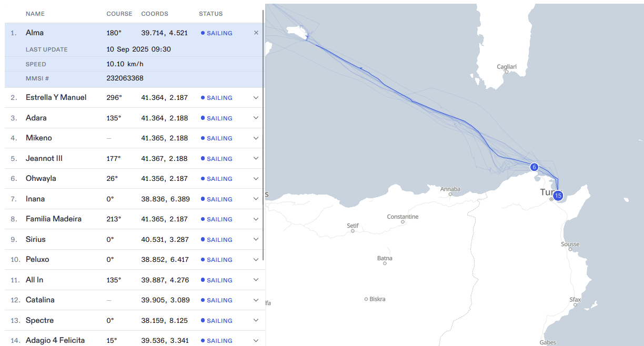Image resolution: width=644 pixels, height=346 pixels.
Task: Click the STATUS column header
Action: pos(211,14)
